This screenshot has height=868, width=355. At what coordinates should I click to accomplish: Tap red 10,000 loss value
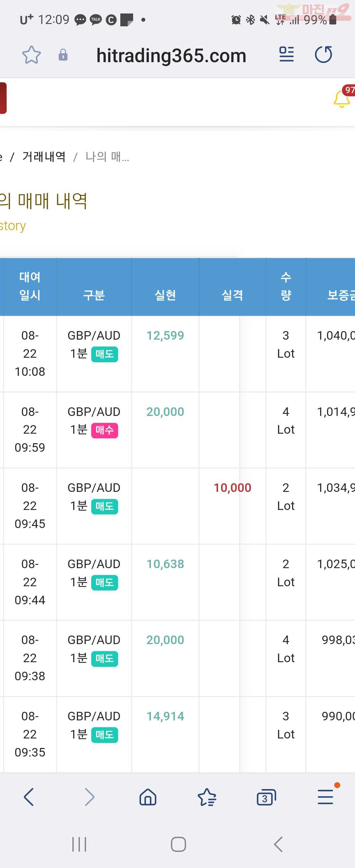(x=232, y=488)
